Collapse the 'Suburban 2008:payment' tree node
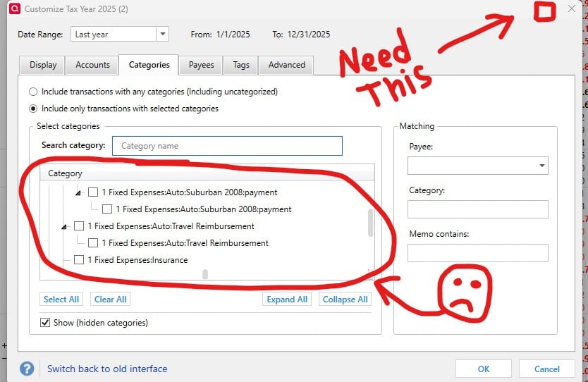 (78, 192)
